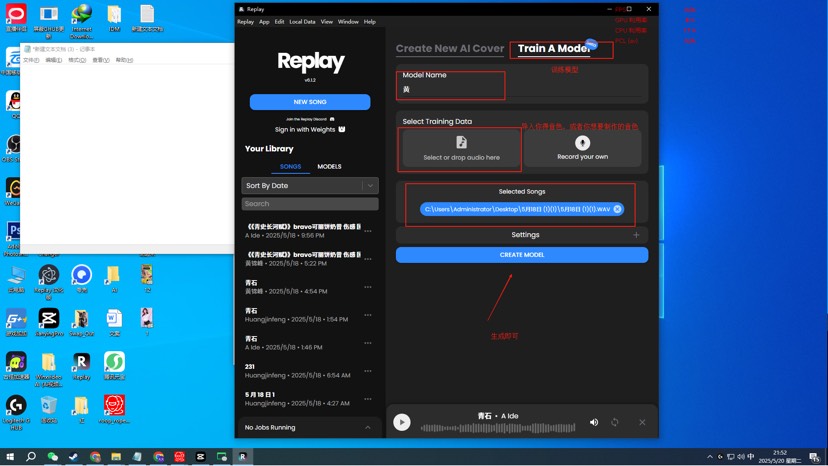Open the Create New AI Cover tab
Image resolution: width=828 pixels, height=466 pixels.
[x=450, y=49]
